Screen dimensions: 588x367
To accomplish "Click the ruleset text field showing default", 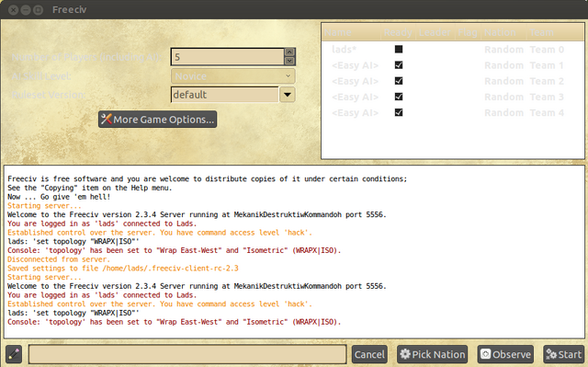I will point(224,95).
